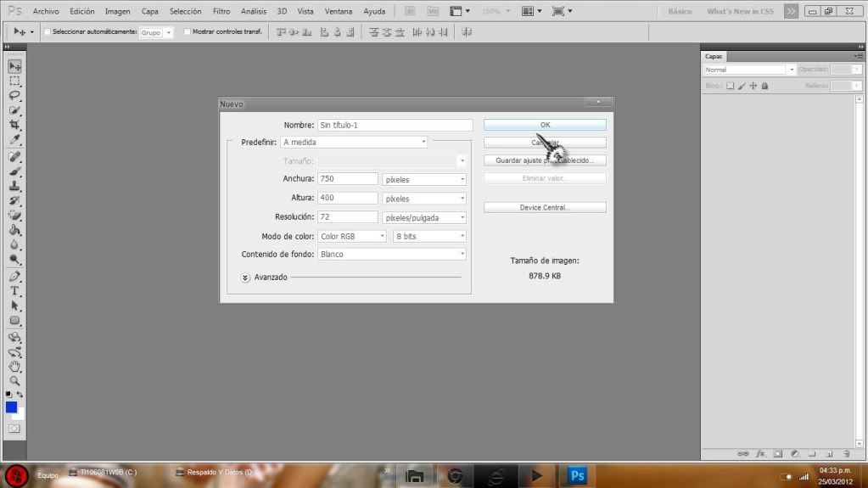Open the Capa menu
Screen dimensions: 868x488
tap(150, 11)
